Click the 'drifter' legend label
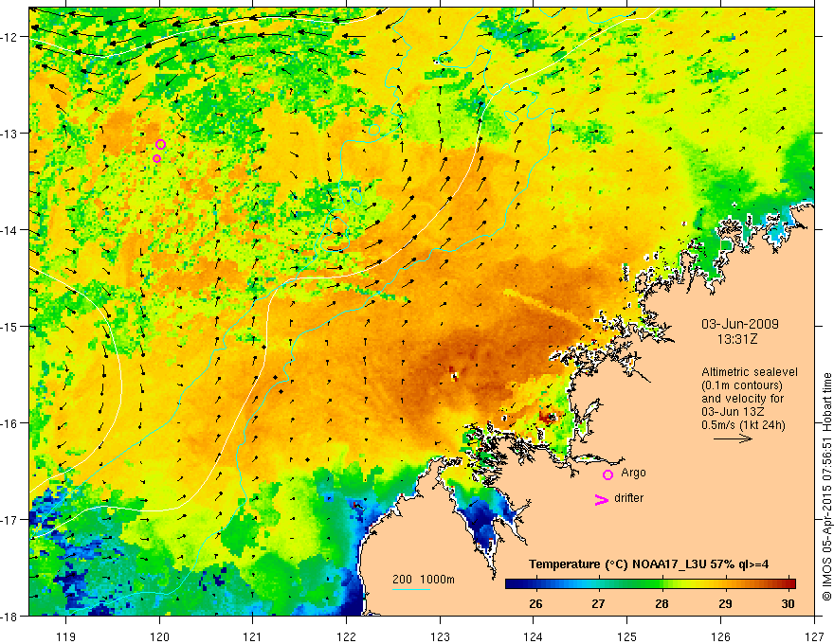Viewport: 834px width, 644px height. click(628, 498)
